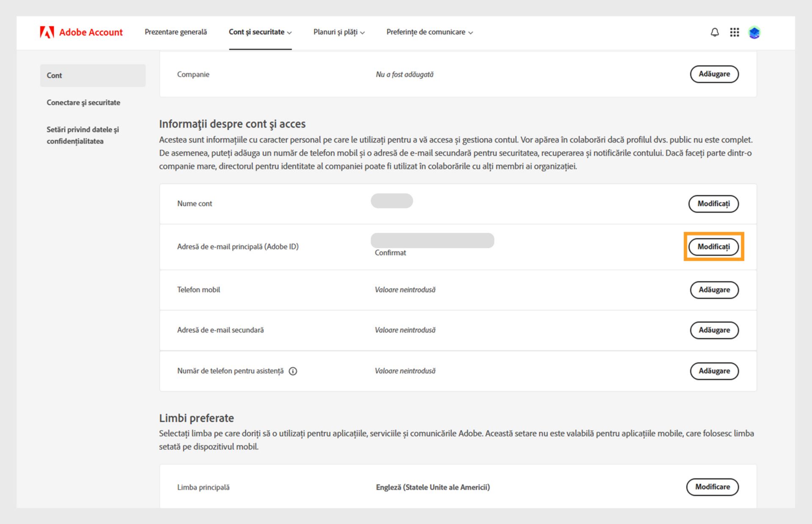
Task: Open Setări privind datele și confidențialitatea
Action: coord(82,135)
